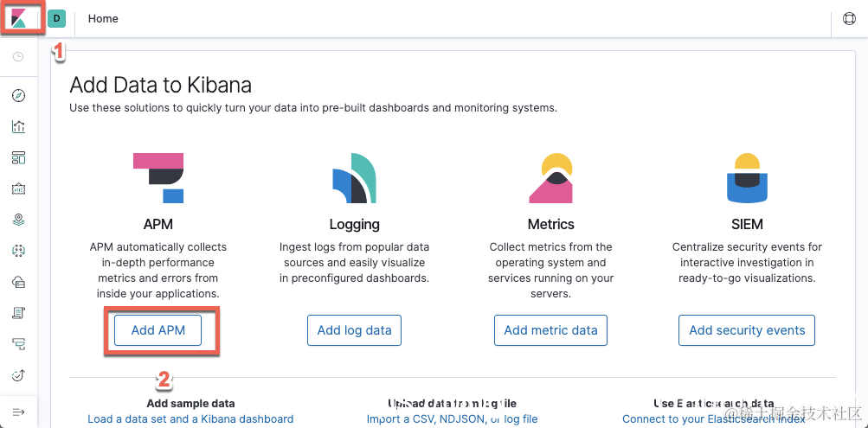Open the help icon in top-right header
Image resolution: width=868 pixels, height=428 pixels.
click(x=849, y=19)
